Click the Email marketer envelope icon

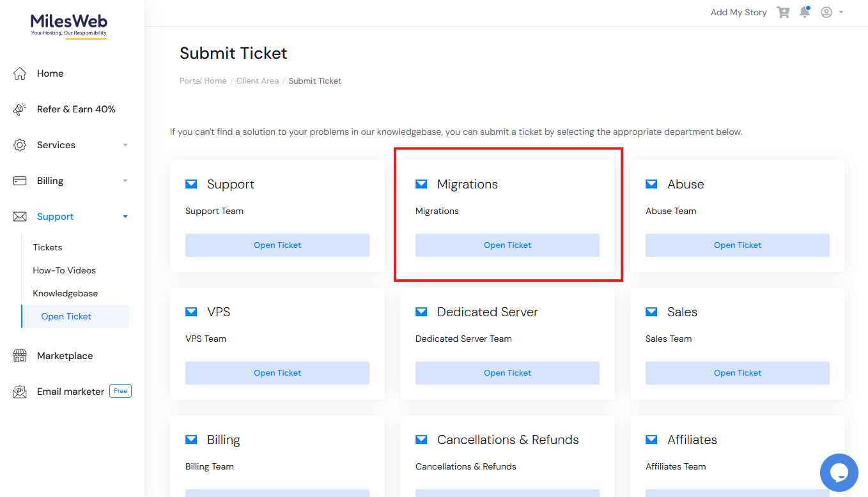click(20, 390)
